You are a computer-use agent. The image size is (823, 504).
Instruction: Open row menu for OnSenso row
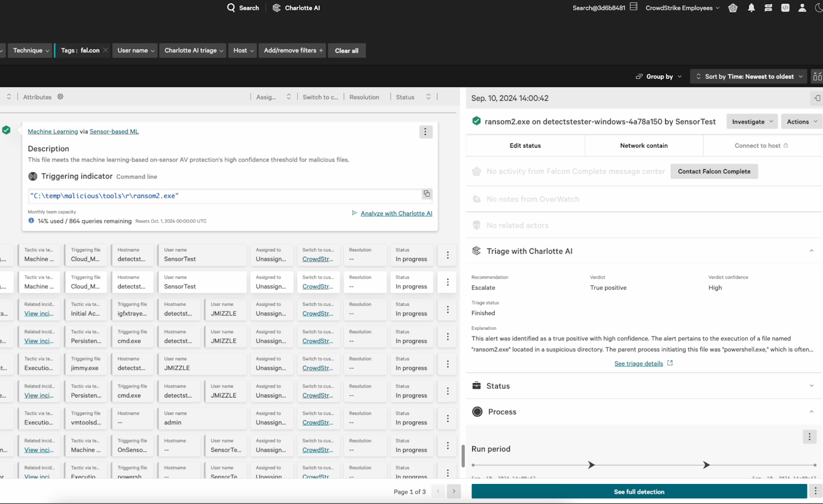point(448,446)
